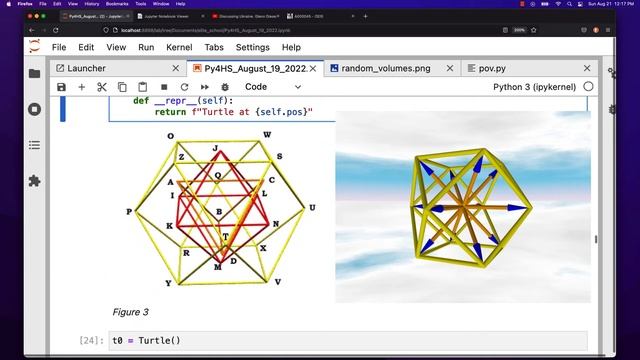This screenshot has width=640, height=360.
Task: Restart the kernel with the circular arrow icon
Action: (184, 87)
